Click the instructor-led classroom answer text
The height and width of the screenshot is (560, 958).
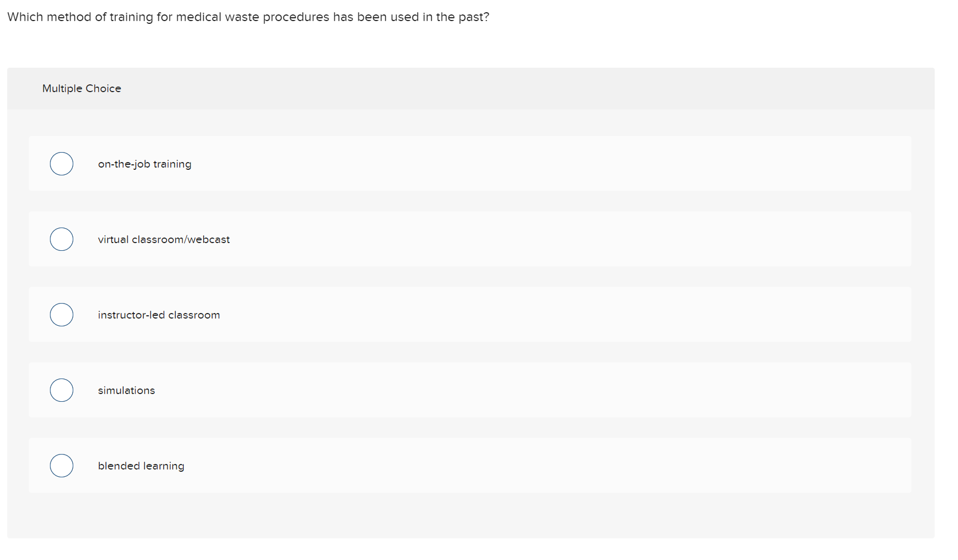point(159,314)
